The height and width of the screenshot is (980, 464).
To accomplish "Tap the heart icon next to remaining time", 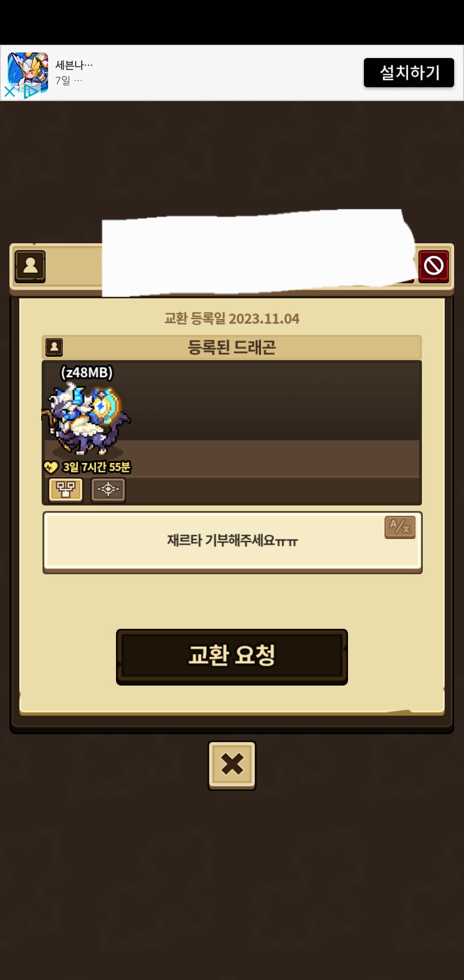I will pyautogui.click(x=51, y=467).
